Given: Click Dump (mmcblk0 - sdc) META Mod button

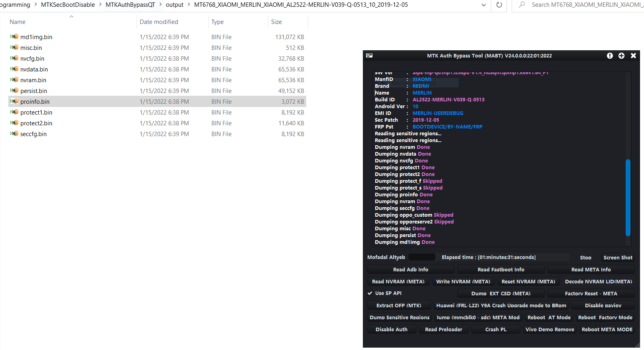Looking at the screenshot, I should [x=479, y=318].
